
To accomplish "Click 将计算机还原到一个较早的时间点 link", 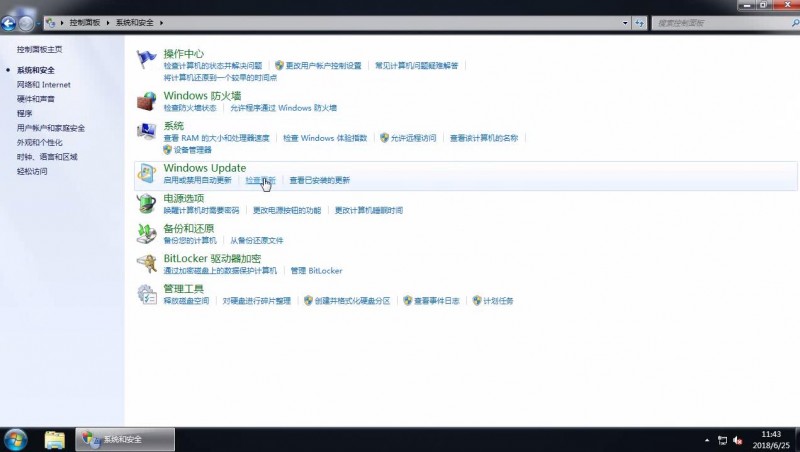I will point(220,78).
